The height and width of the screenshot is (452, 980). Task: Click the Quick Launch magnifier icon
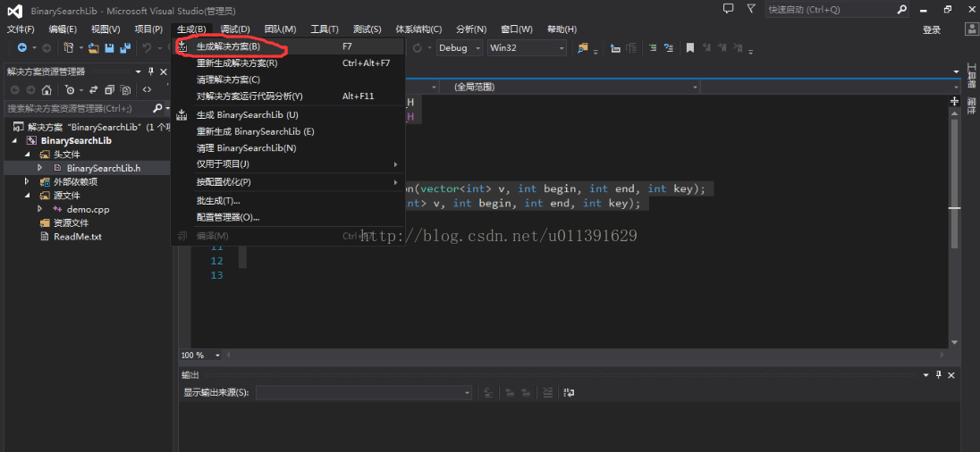click(x=902, y=9)
